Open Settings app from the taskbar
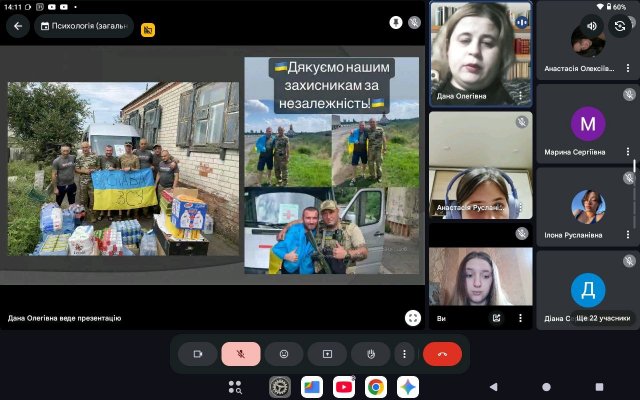This screenshot has width=640, height=400. (x=280, y=387)
